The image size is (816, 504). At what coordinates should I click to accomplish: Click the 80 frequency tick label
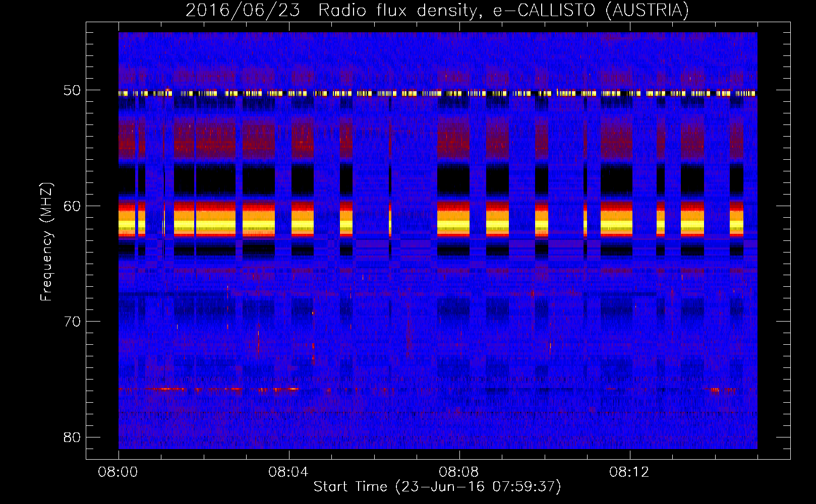(72, 437)
